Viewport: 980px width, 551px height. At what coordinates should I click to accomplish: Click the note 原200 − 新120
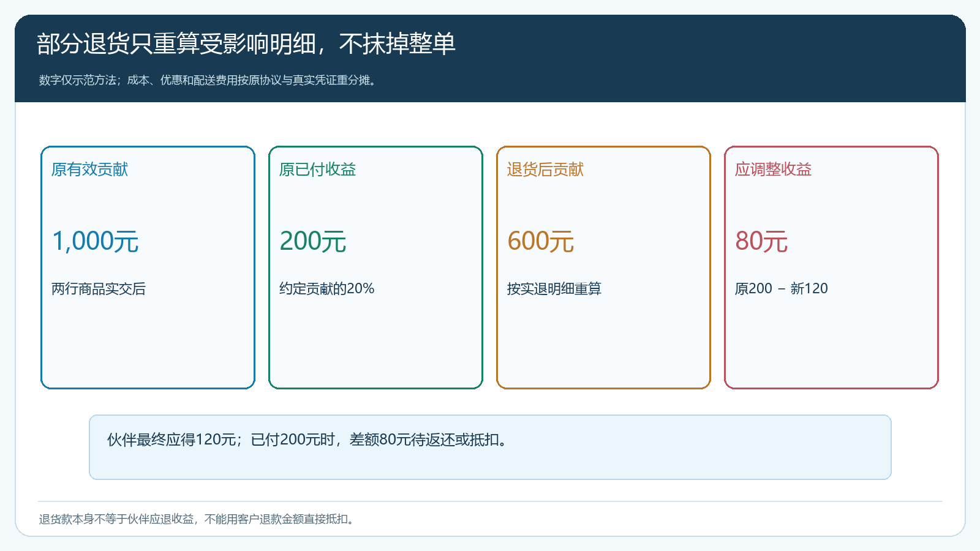[781, 288]
